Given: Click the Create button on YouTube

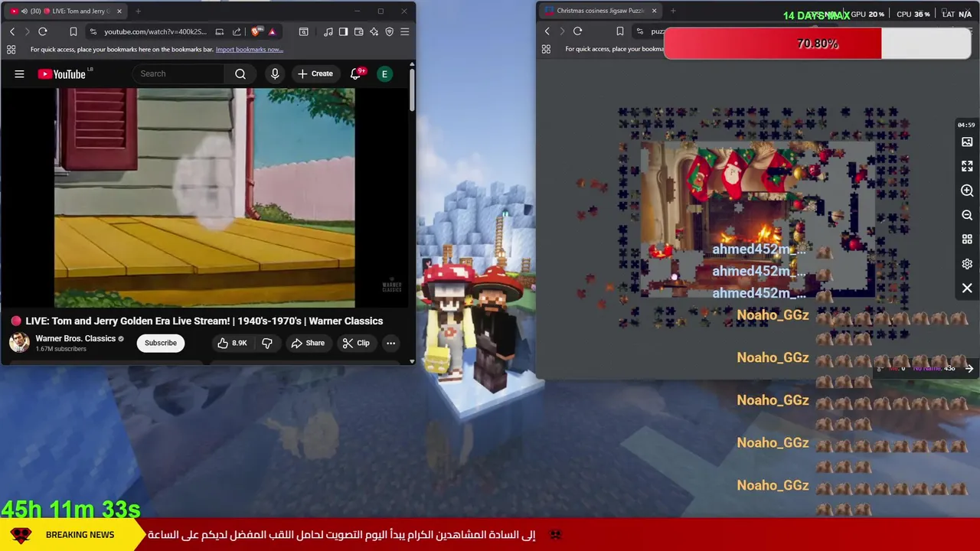Looking at the screenshot, I should pyautogui.click(x=315, y=73).
